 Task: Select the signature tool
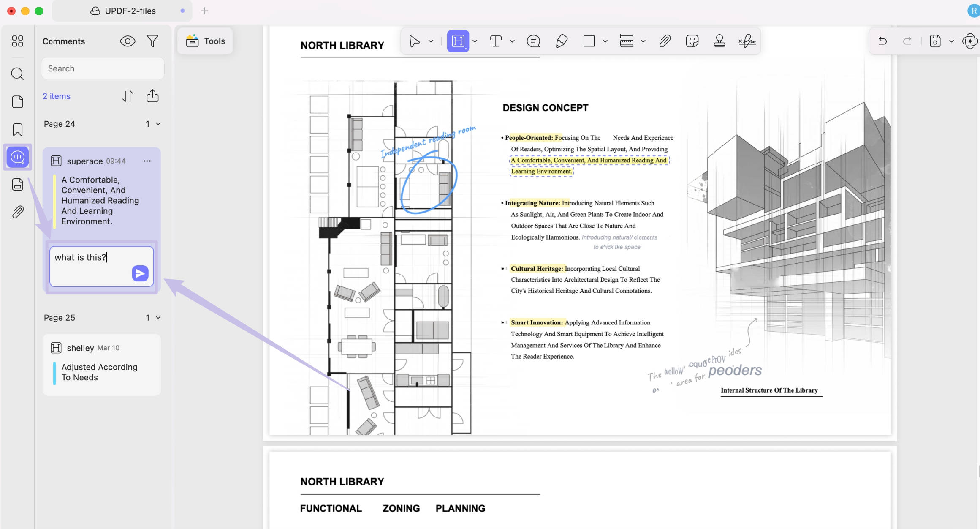point(747,41)
